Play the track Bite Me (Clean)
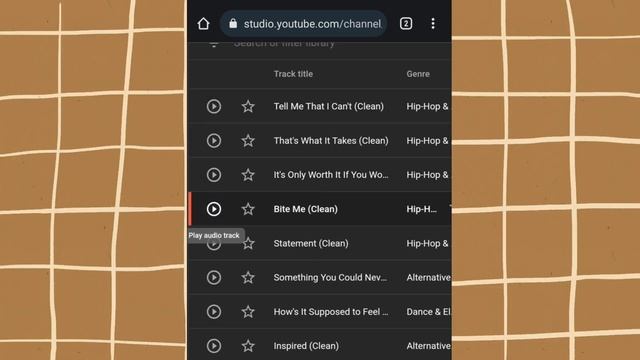The image size is (640, 360). pos(214,209)
